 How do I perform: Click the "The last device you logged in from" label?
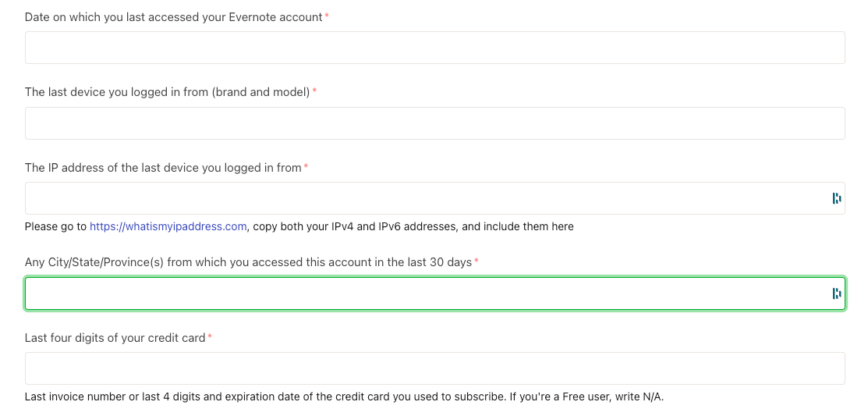[167, 92]
